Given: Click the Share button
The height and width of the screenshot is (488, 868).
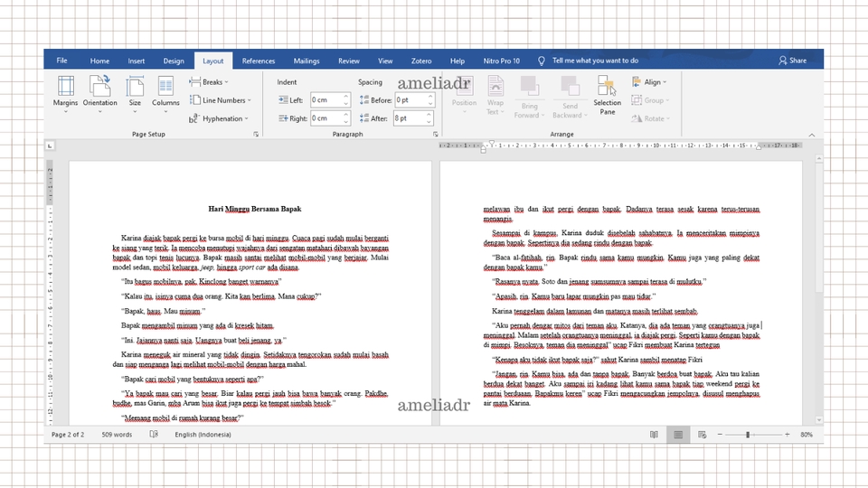Looking at the screenshot, I should click(792, 61).
